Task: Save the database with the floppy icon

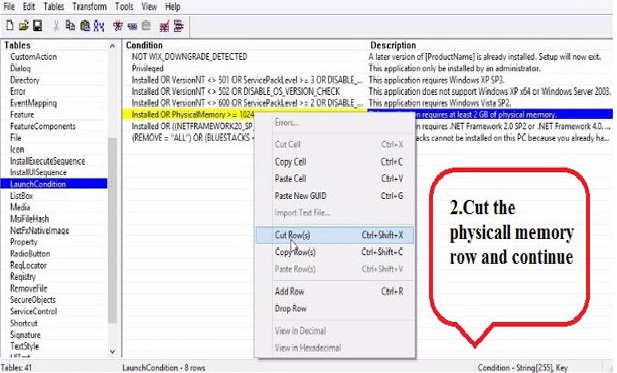Action: pyautogui.click(x=37, y=26)
